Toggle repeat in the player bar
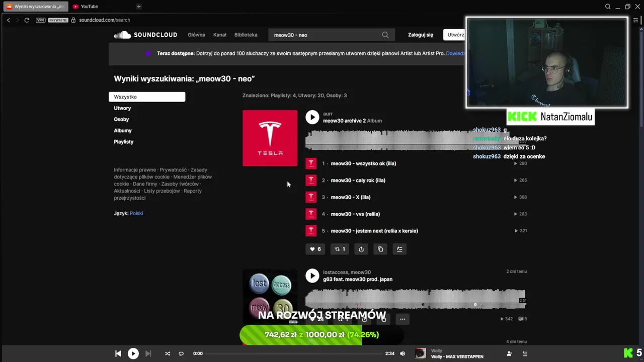This screenshot has height=362, width=644. click(181, 353)
